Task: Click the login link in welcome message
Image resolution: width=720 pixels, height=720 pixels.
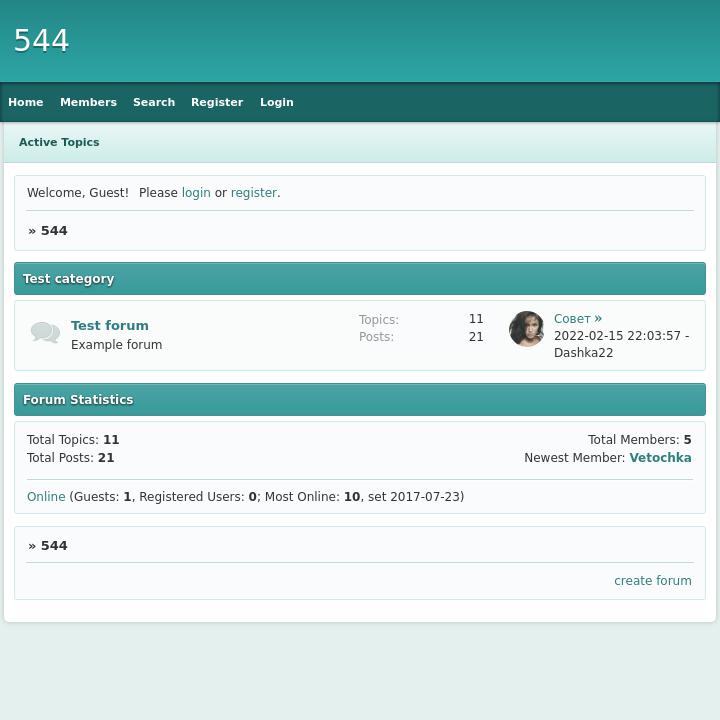Action: click(196, 193)
